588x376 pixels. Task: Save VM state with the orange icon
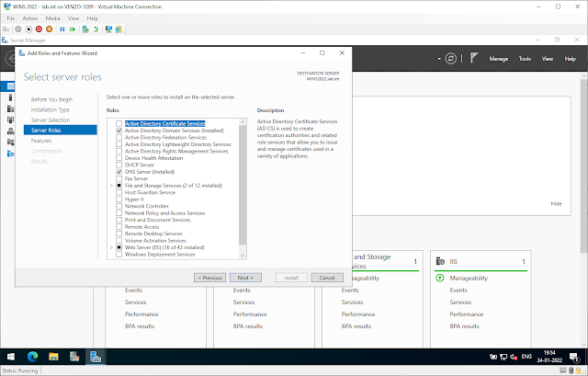[x=49, y=29]
